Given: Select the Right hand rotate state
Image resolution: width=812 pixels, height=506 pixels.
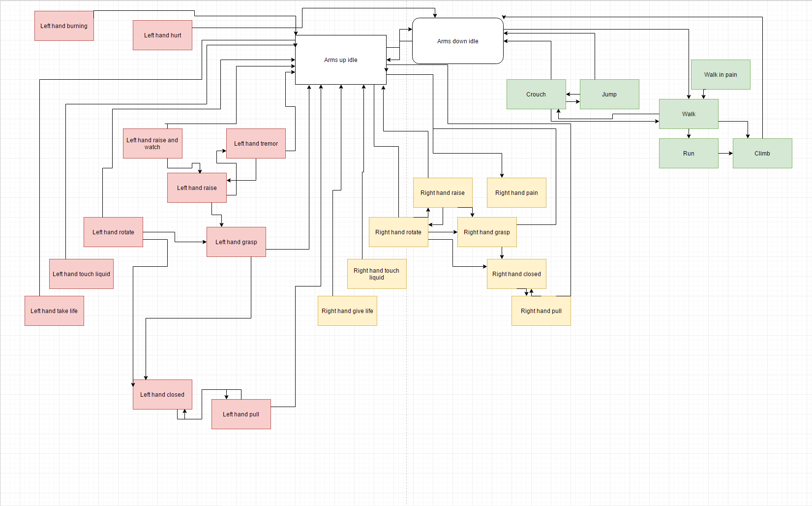Looking at the screenshot, I should tap(398, 232).
